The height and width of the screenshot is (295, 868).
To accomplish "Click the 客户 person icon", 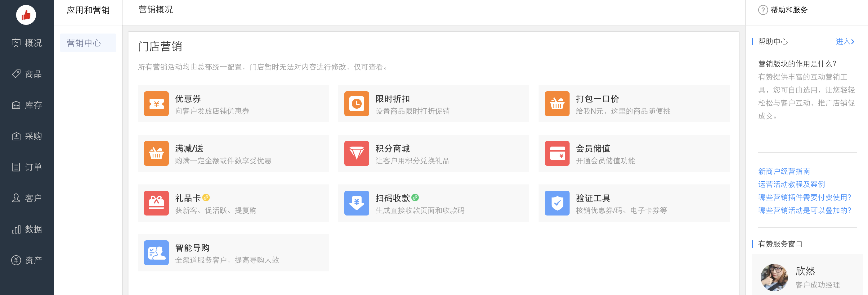I will [16, 198].
